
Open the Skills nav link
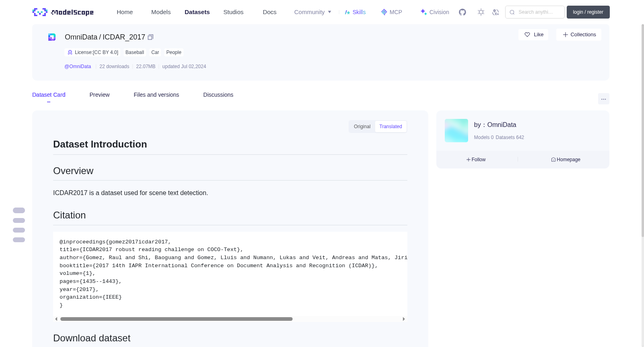point(355,12)
